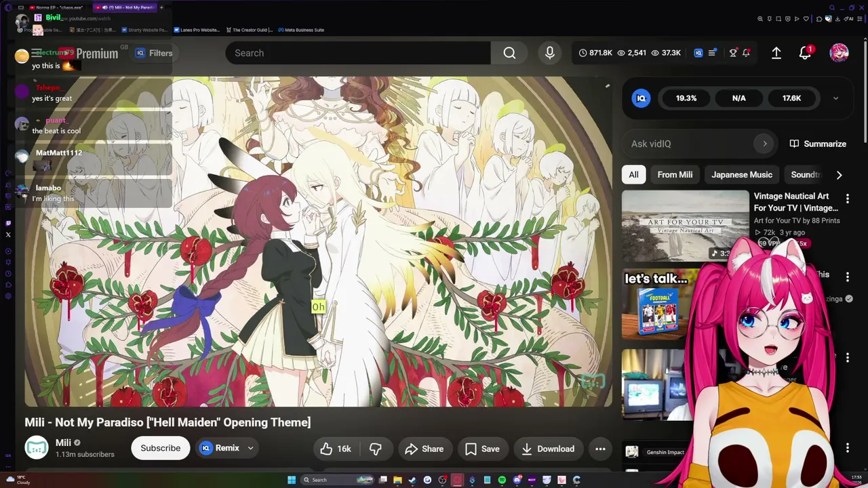Select the 19.3% score pill
868x488 pixels.
686,98
